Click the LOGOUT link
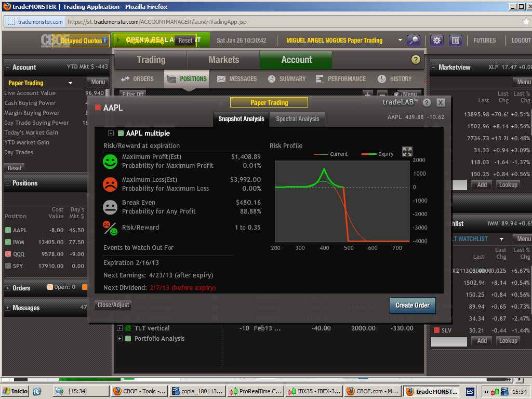 tap(521, 41)
